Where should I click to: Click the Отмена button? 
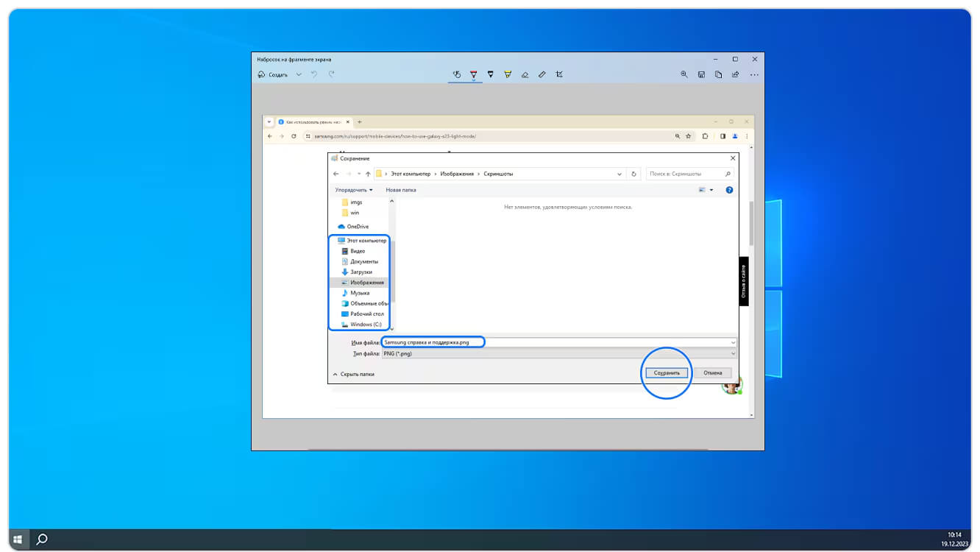712,373
